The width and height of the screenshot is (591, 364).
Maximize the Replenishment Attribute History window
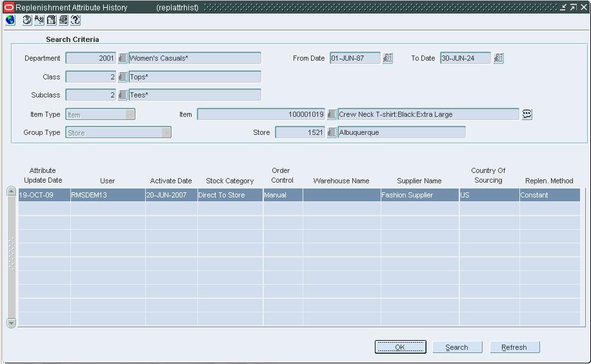click(574, 7)
